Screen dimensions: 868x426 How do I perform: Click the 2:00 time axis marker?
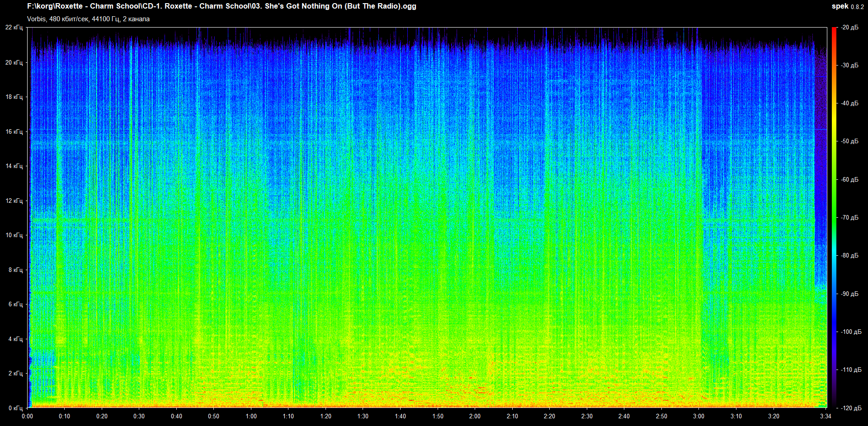pyautogui.click(x=475, y=417)
